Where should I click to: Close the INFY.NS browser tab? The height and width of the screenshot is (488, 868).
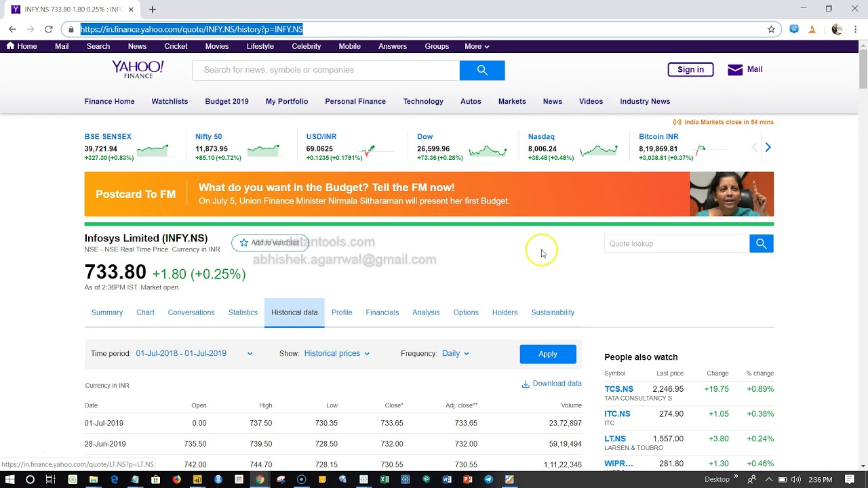point(131,9)
